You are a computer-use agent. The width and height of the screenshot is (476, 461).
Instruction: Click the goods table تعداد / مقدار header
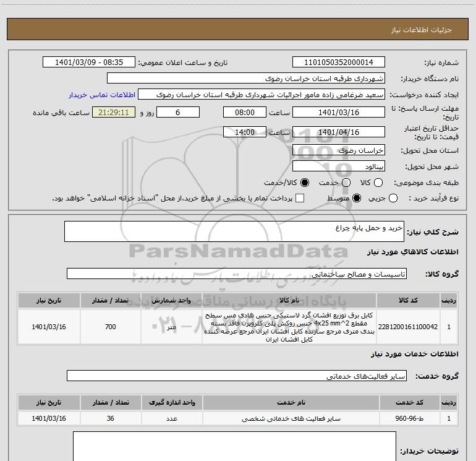(x=111, y=300)
